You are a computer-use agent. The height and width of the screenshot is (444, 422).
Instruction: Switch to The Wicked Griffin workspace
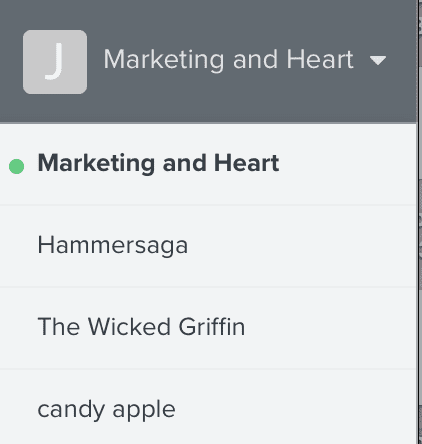(208, 328)
